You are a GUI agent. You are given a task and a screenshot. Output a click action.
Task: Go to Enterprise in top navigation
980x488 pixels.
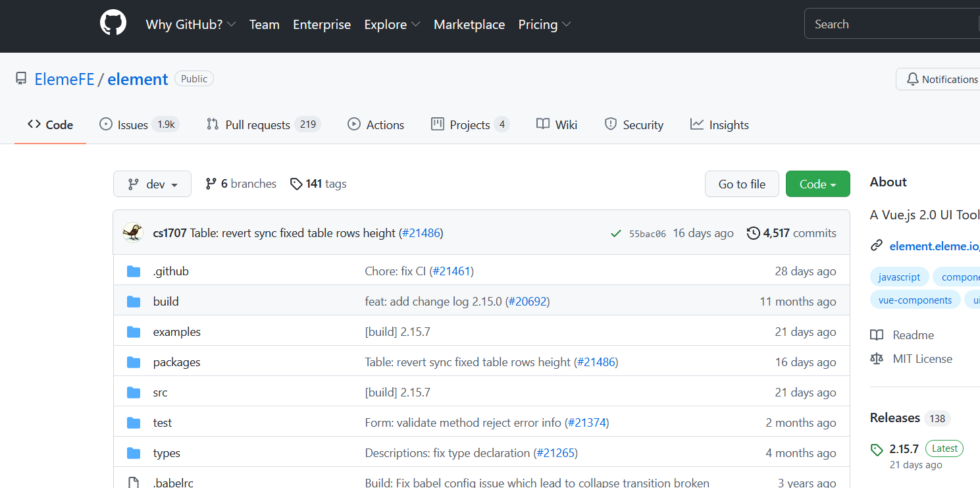click(x=322, y=24)
